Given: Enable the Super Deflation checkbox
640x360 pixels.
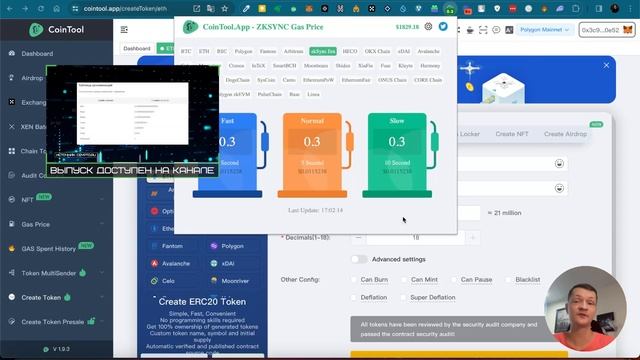Looking at the screenshot, I should [404, 298].
